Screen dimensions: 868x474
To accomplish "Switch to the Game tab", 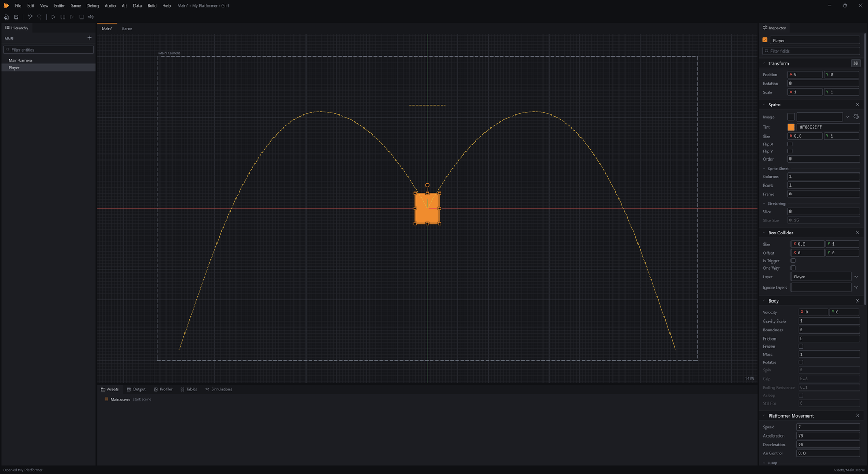I will pyautogui.click(x=127, y=29).
